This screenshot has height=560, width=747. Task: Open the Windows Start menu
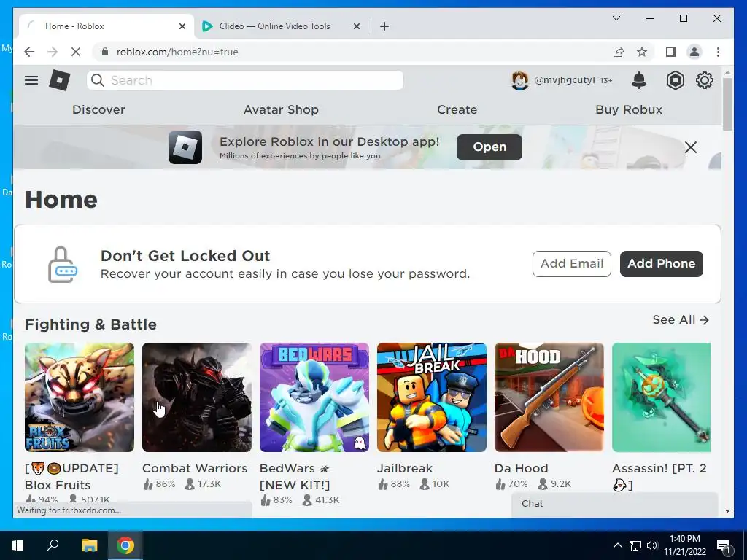coord(18,545)
